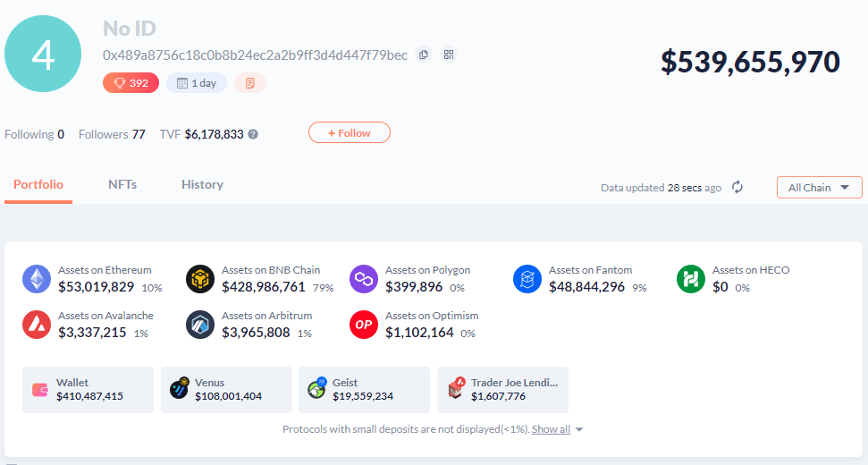Click the Geist protocol icon
Screen dimensions: 868x465
tap(317, 389)
